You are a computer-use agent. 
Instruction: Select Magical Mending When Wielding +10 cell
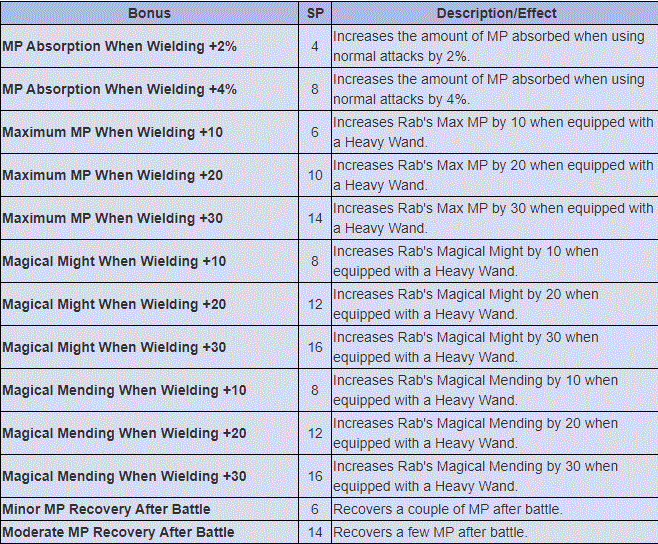point(124,390)
